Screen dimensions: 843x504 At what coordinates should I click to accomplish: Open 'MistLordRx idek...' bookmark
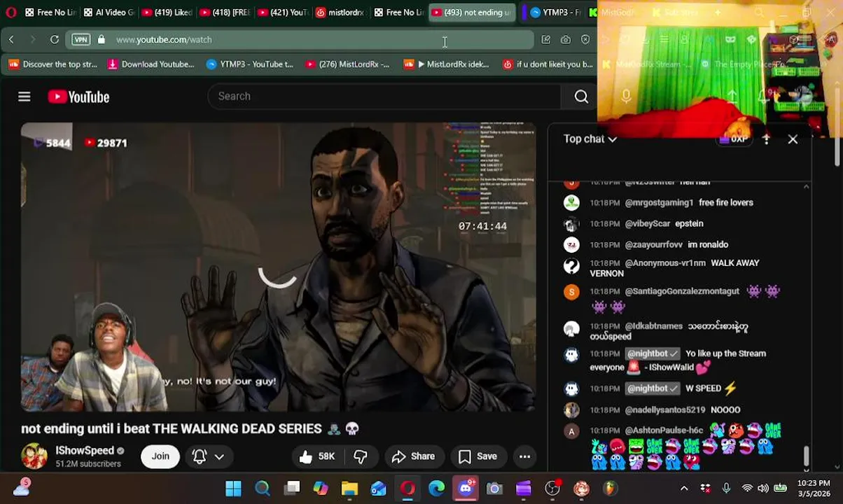point(447,64)
